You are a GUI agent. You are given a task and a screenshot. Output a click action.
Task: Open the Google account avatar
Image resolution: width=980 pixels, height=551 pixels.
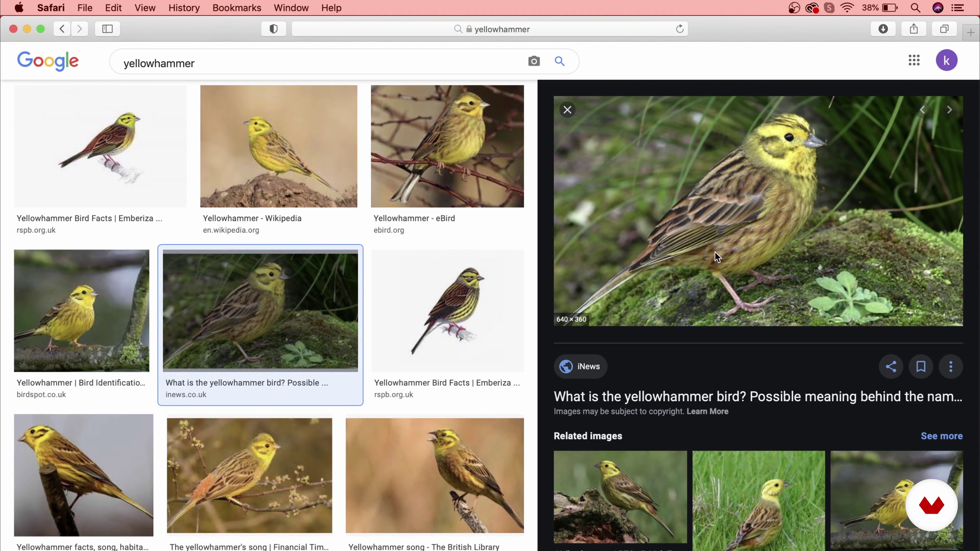coord(947,60)
